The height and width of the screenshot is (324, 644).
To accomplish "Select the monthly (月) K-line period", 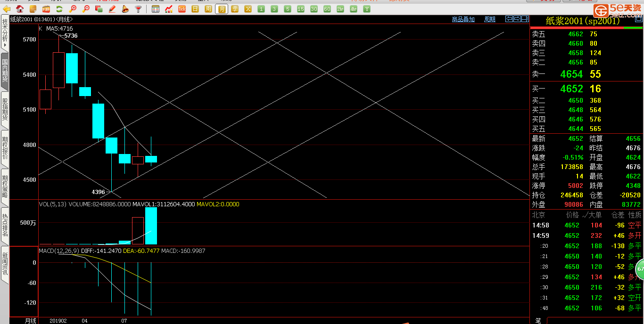I will (x=221, y=9).
